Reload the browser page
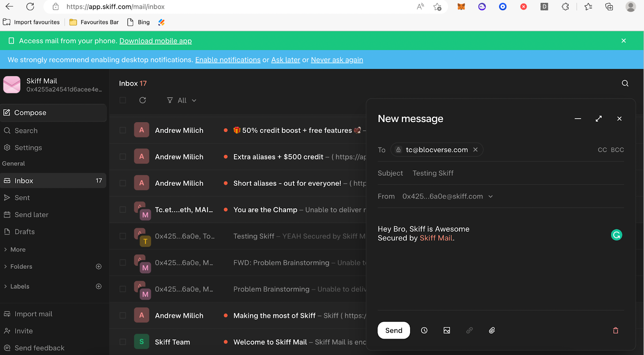This screenshot has height=355, width=644. pyautogui.click(x=30, y=6)
